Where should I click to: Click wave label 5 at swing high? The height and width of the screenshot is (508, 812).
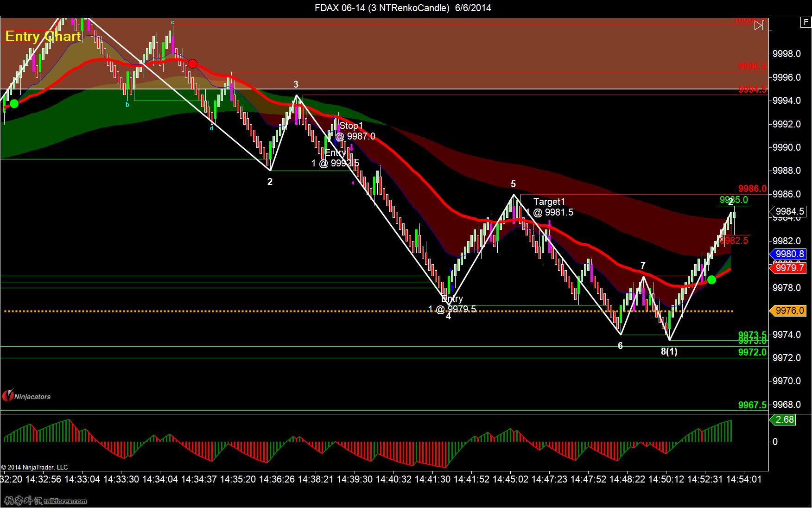(x=513, y=184)
